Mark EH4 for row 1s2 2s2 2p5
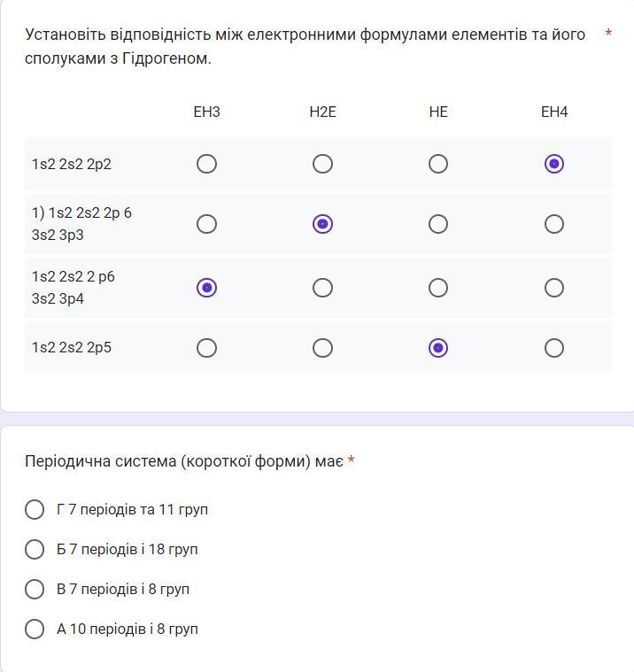The height and width of the screenshot is (672, 634). tap(554, 348)
